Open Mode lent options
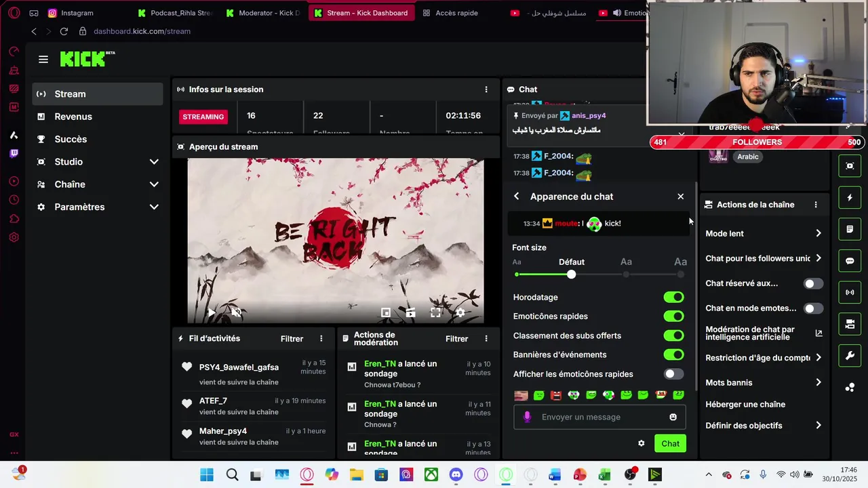Image resolution: width=868 pixels, height=488 pixels. (x=764, y=233)
